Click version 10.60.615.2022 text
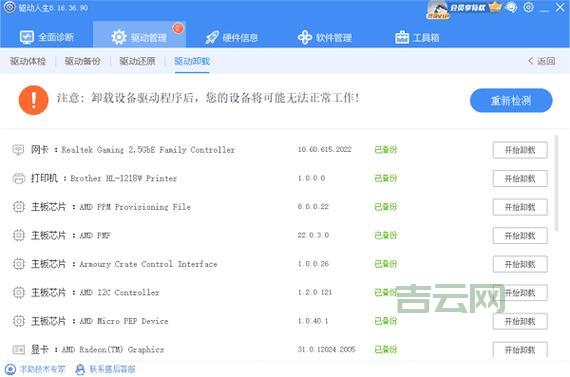 (x=325, y=149)
